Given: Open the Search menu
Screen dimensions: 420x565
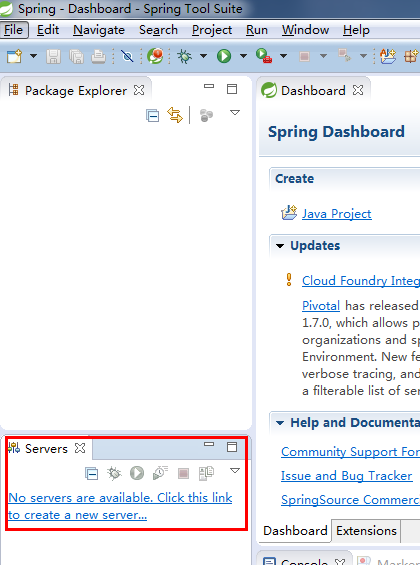Looking at the screenshot, I should 158,30.
